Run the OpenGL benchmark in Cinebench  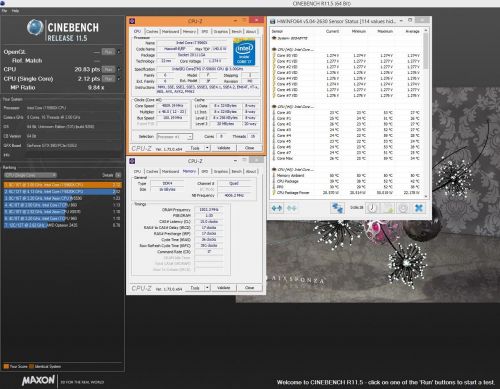click(x=108, y=52)
